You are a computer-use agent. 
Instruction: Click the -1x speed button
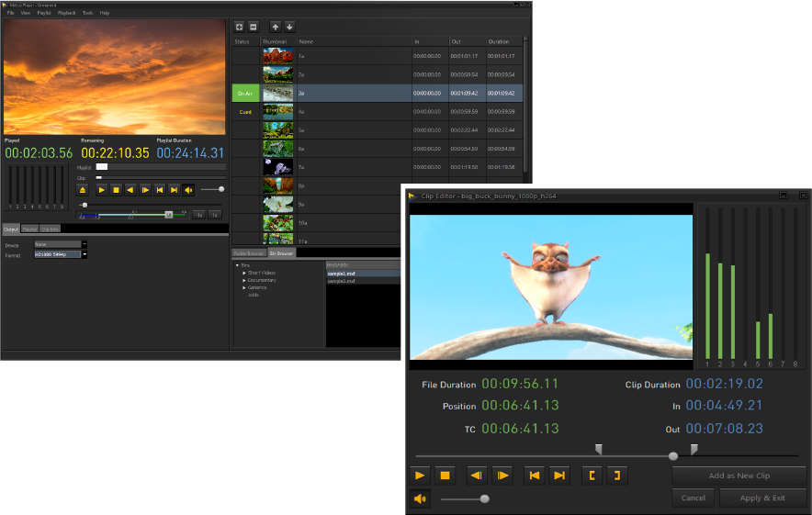198,215
